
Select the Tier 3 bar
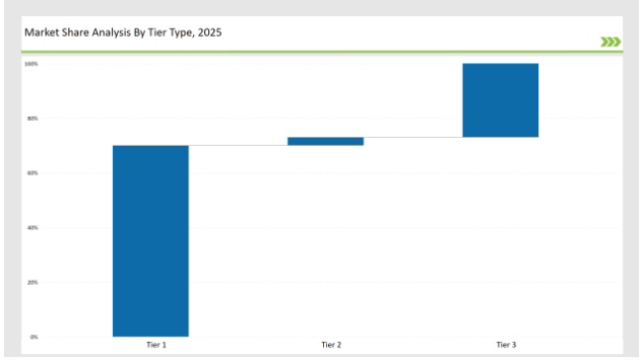pyautogui.click(x=500, y=100)
